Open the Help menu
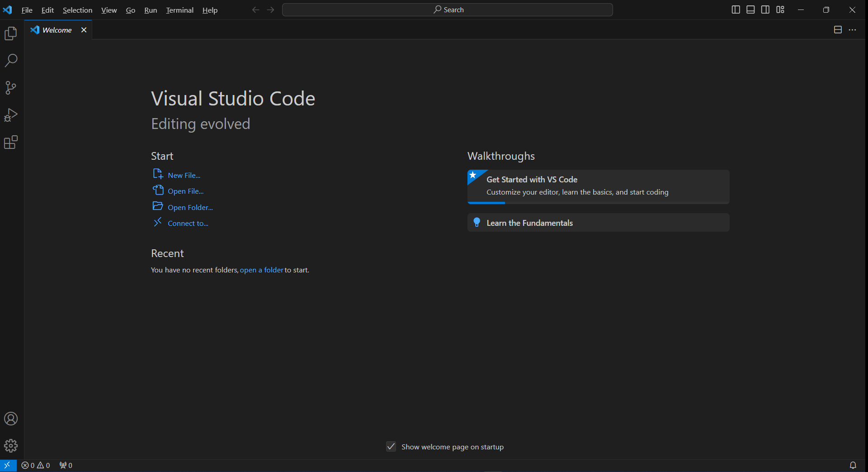The height and width of the screenshot is (472, 868). (x=210, y=10)
